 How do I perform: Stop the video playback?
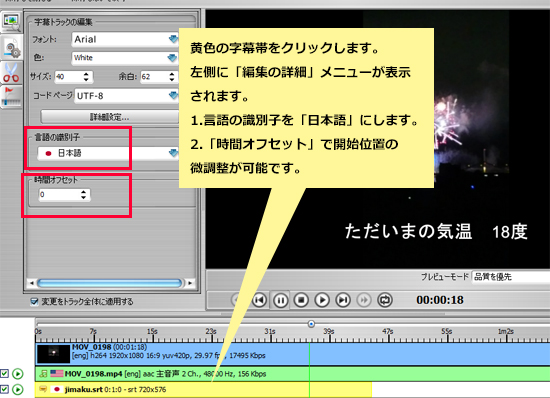[x=301, y=300]
